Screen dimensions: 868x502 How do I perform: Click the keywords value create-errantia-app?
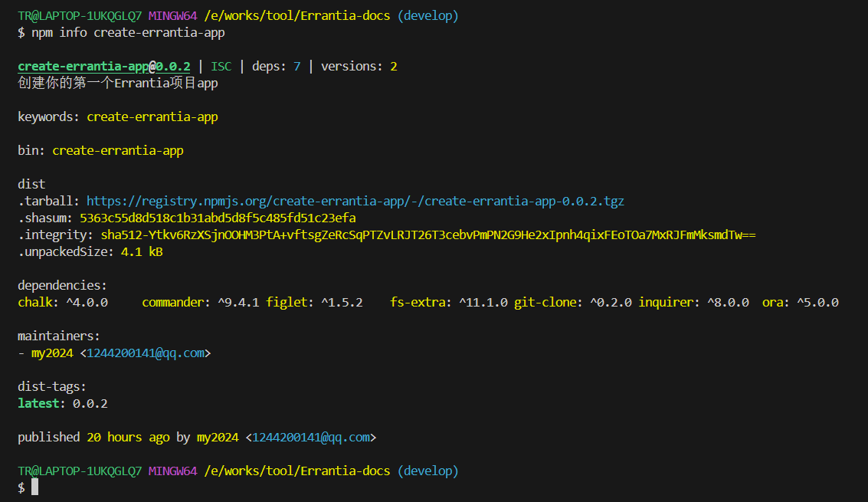click(152, 117)
